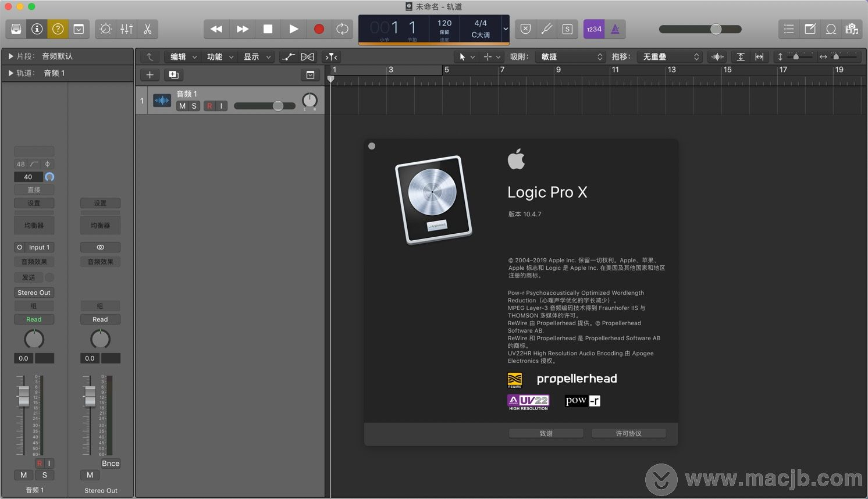
Task: Open the 功能 menu
Action: (x=220, y=56)
